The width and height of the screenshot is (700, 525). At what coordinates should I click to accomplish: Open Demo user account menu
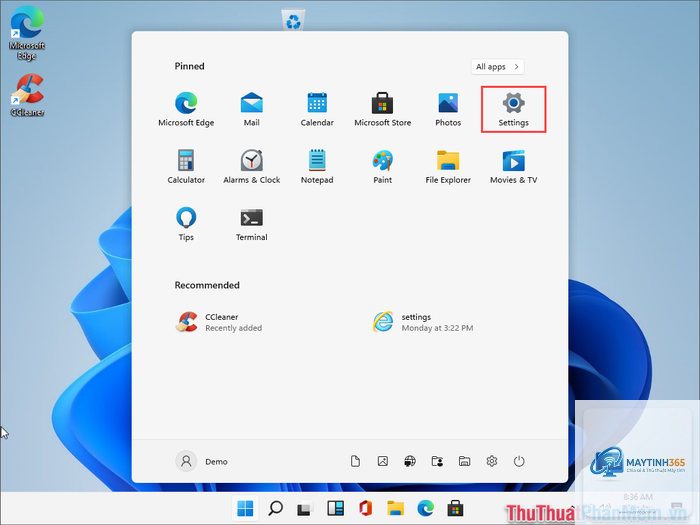click(202, 461)
